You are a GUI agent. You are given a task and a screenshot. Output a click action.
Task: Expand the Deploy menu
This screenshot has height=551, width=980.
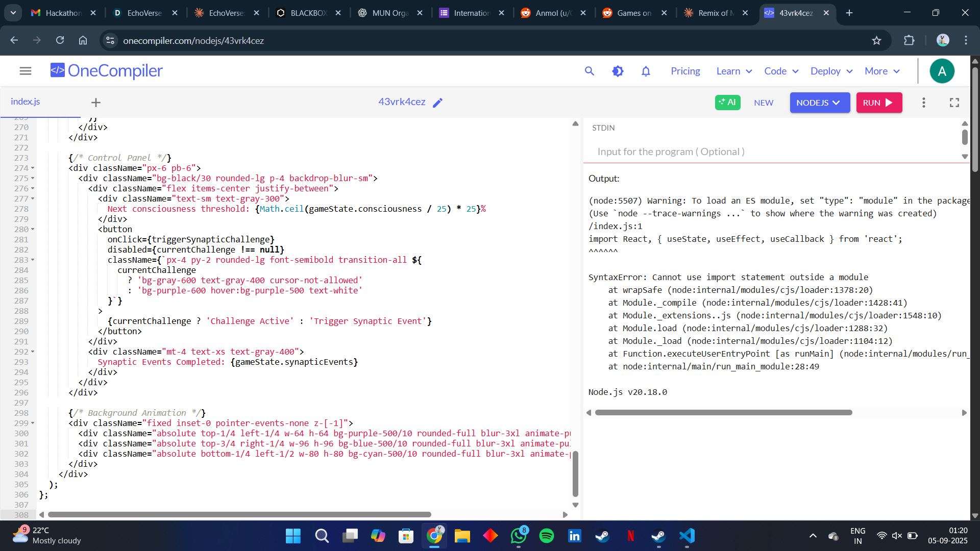click(x=831, y=71)
